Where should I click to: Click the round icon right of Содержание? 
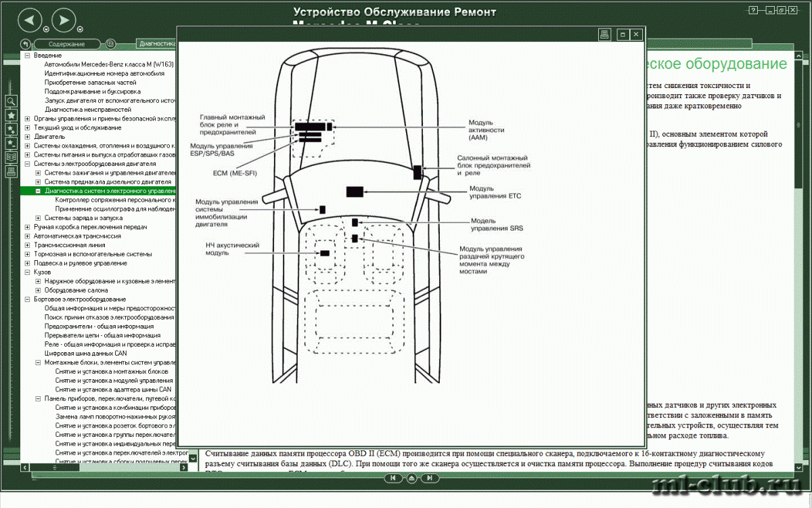coord(110,44)
